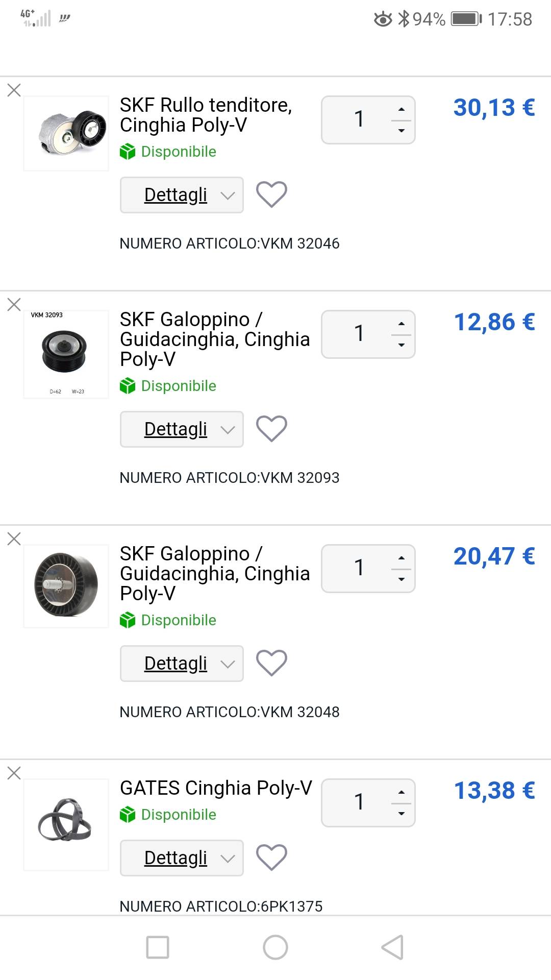Viewport: 551px width, 980px height.
Task: Toggle wishlist heart for VKM 32048 item
Action: tap(271, 663)
